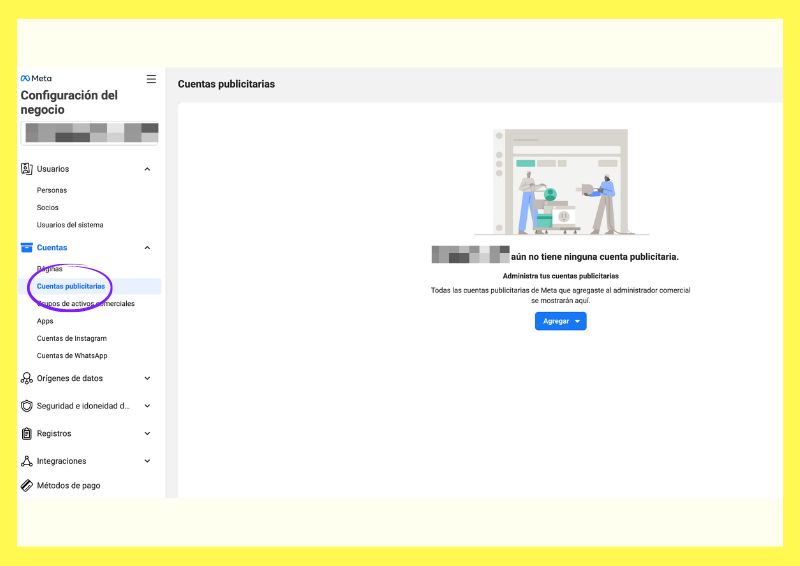The image size is (800, 566).
Task: Go to Cuentas de WhatsApp
Action: click(72, 356)
